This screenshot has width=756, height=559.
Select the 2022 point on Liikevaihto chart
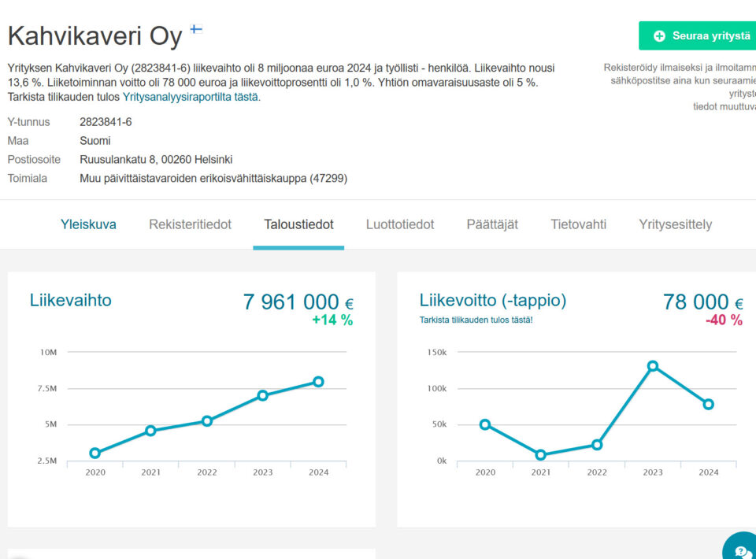(207, 421)
